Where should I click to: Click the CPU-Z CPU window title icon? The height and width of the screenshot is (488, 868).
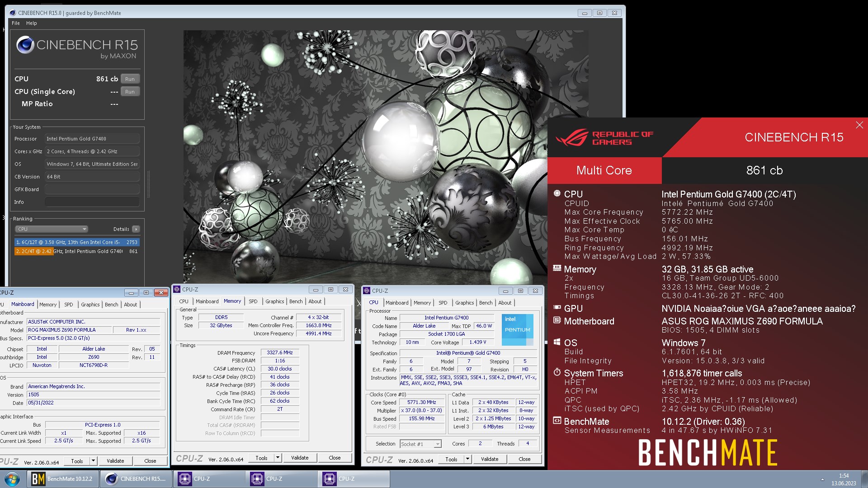pyautogui.click(x=367, y=291)
